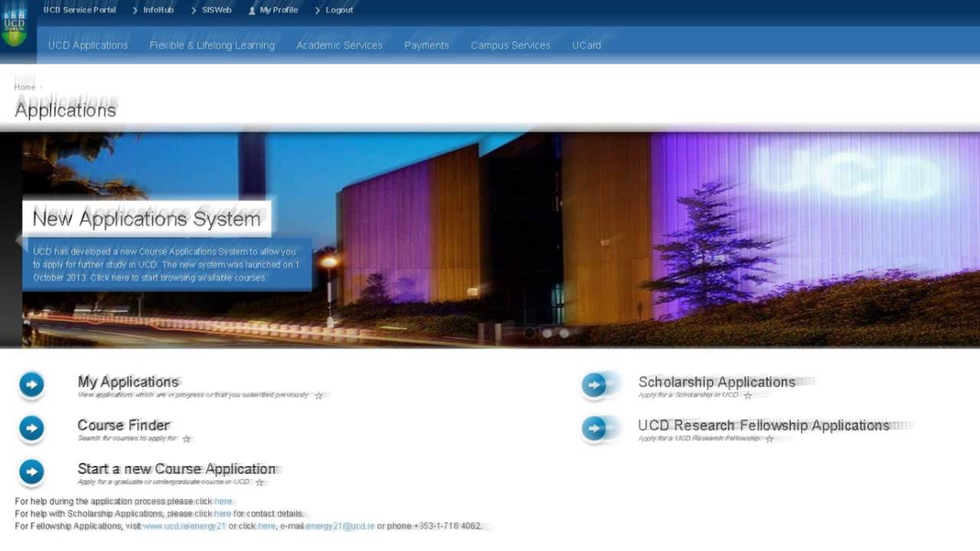Click the New Applications System banner heading

146,219
